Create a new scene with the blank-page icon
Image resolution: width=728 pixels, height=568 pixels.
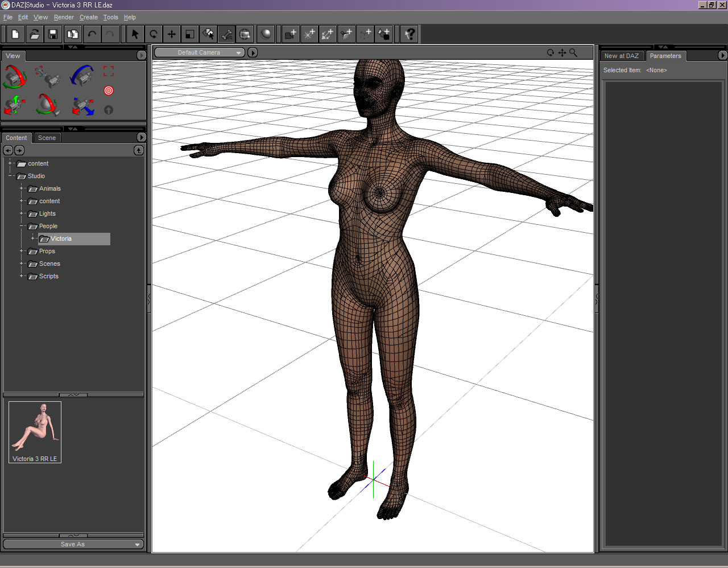point(15,34)
